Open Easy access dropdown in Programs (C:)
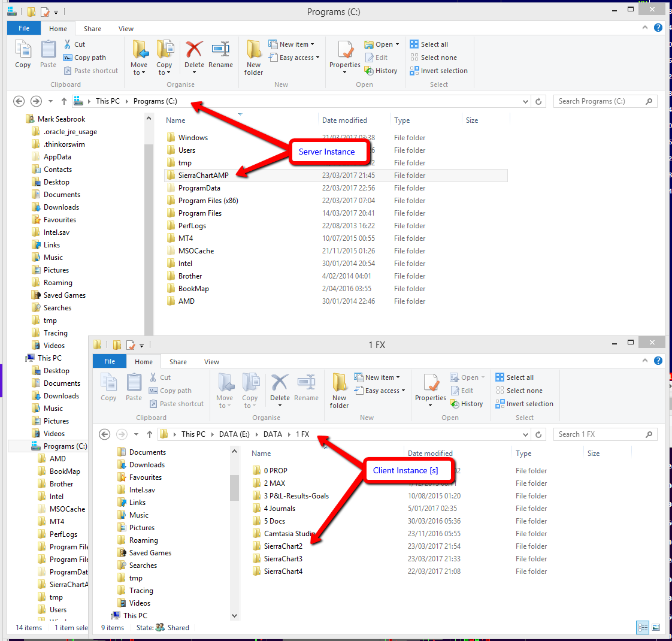672x641 pixels. tap(294, 58)
